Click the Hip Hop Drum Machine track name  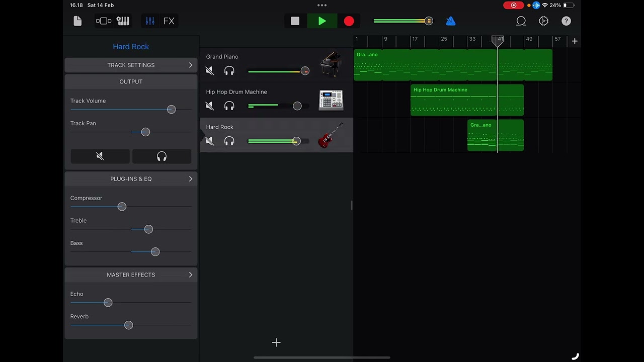236,92
